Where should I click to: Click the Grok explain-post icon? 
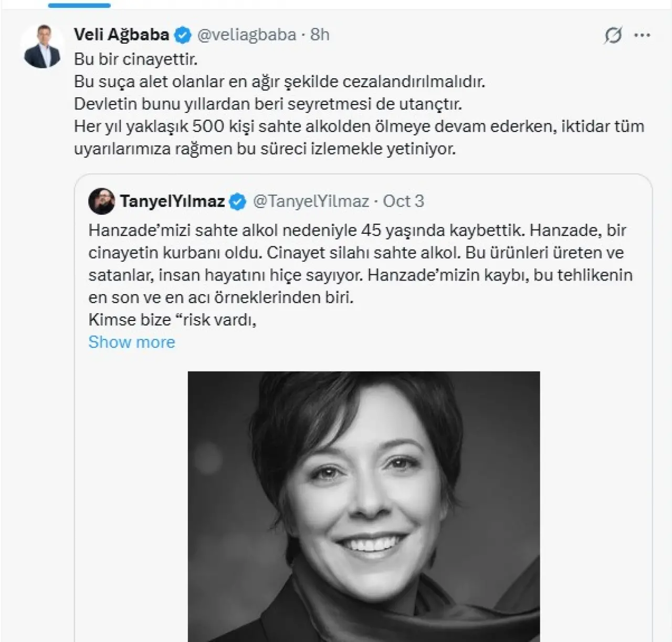[613, 35]
